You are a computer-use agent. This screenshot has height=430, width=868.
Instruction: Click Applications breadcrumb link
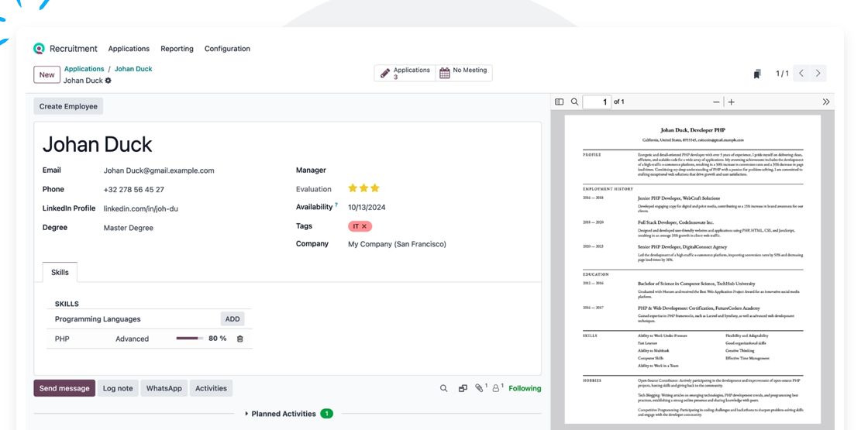pyautogui.click(x=84, y=69)
